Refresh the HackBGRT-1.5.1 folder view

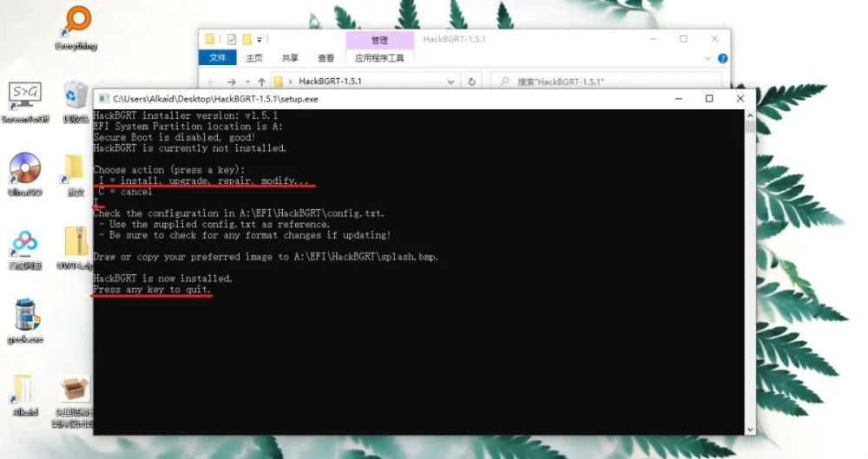click(471, 82)
